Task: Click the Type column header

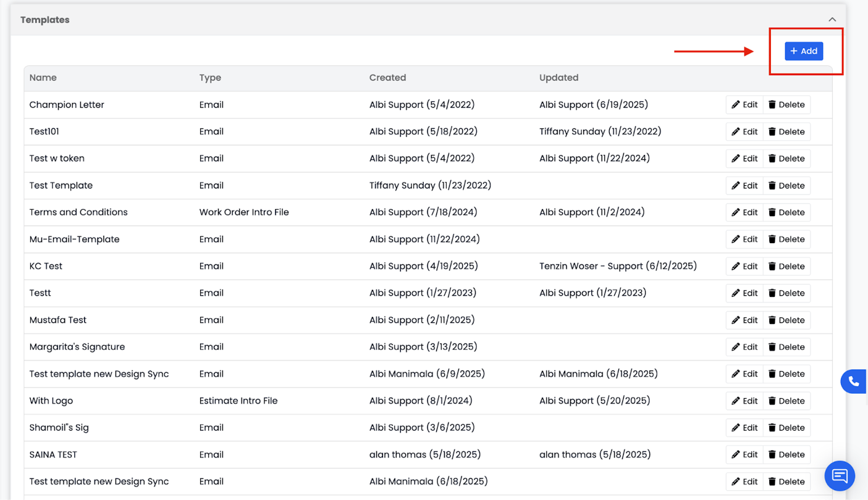Action: pyautogui.click(x=210, y=78)
